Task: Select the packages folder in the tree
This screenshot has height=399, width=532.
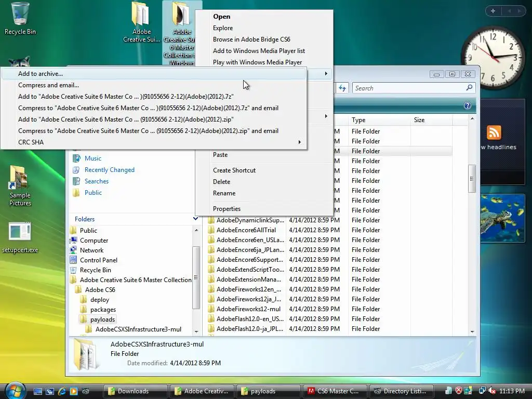Action: click(103, 310)
